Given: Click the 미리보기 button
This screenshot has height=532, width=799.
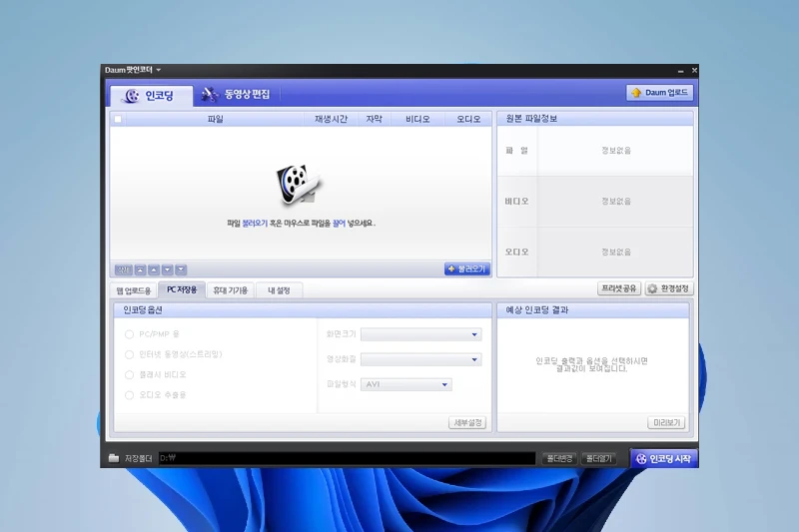Looking at the screenshot, I should [666, 422].
